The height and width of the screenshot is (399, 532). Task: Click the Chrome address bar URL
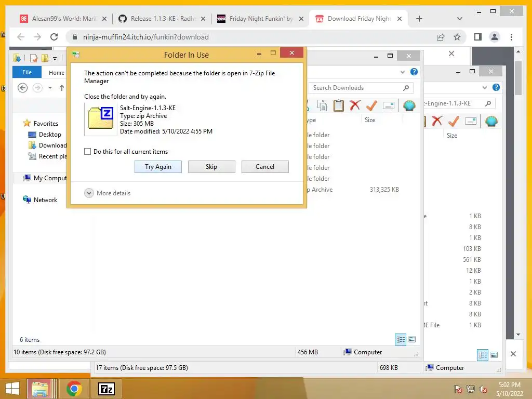click(x=146, y=37)
